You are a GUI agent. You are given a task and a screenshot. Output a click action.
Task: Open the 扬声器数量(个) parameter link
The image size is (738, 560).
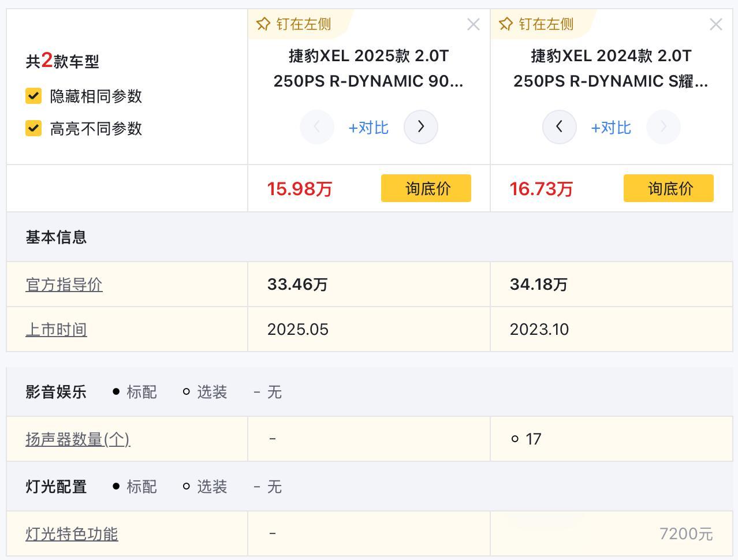pyautogui.click(x=78, y=439)
